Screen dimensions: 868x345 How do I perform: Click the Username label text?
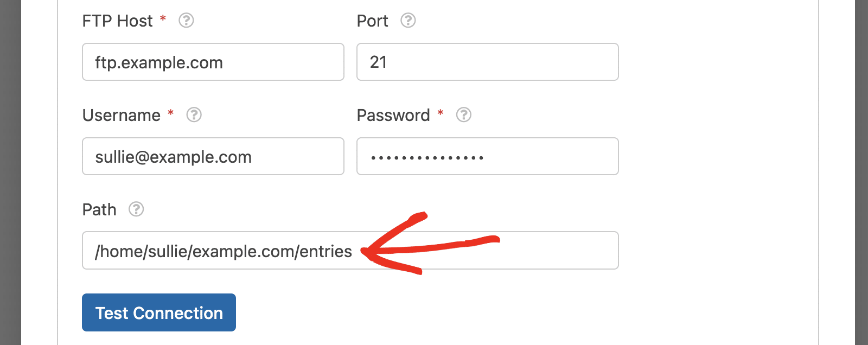[x=122, y=116]
